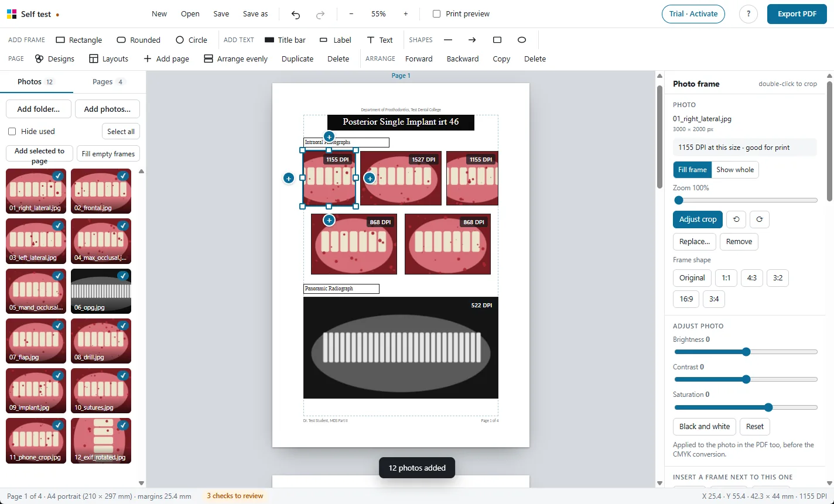Select Show whole mode
The width and height of the screenshot is (834, 504).
point(735,170)
